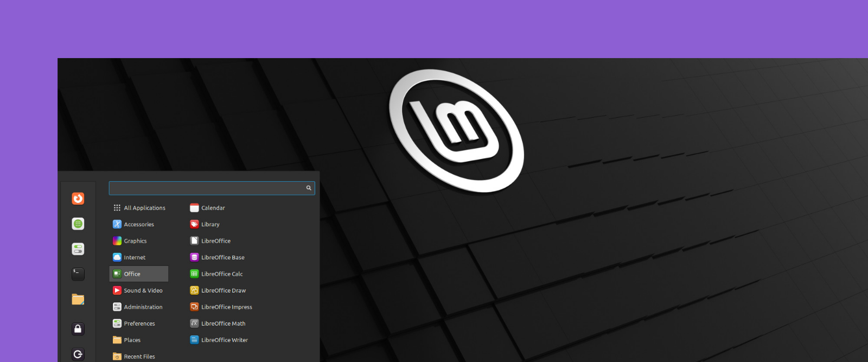Launch LibreOffice Draw
The height and width of the screenshot is (362, 868).
pyautogui.click(x=218, y=290)
